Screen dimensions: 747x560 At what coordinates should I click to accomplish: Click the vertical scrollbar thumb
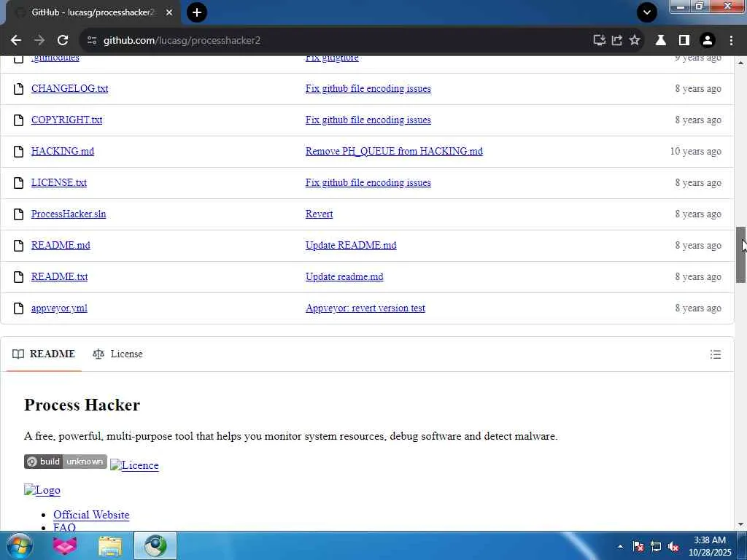point(741,255)
